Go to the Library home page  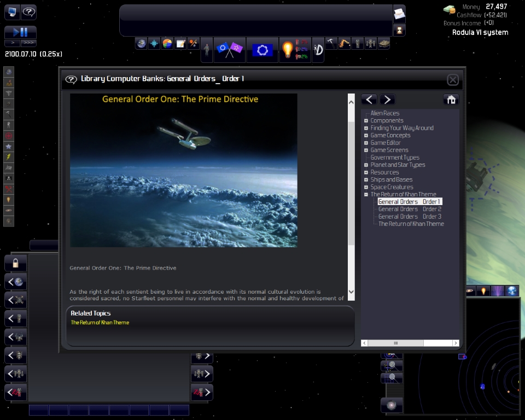(x=451, y=100)
